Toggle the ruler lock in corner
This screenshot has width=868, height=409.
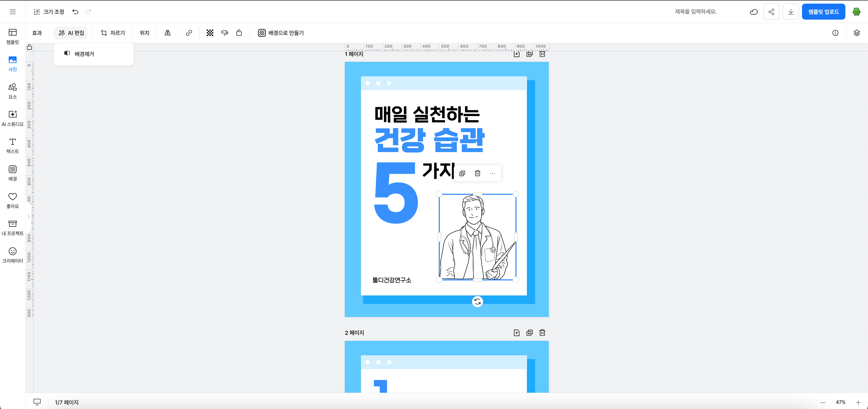(x=30, y=47)
